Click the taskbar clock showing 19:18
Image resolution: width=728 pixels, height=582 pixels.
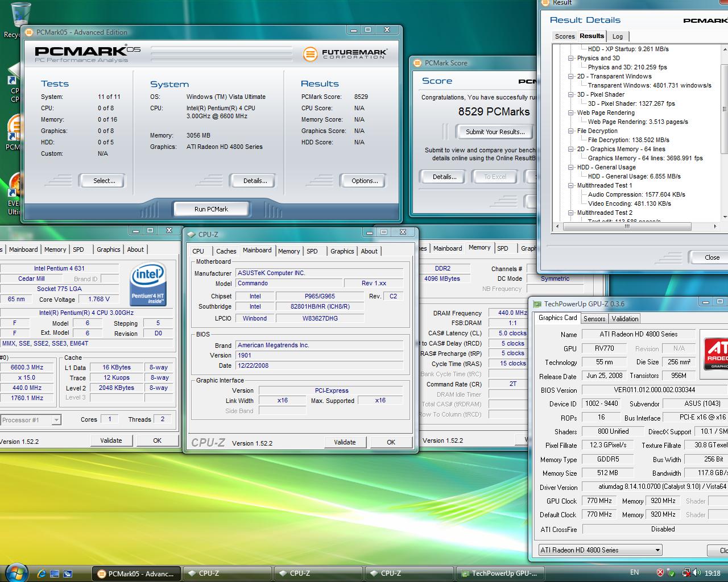pyautogui.click(x=712, y=573)
